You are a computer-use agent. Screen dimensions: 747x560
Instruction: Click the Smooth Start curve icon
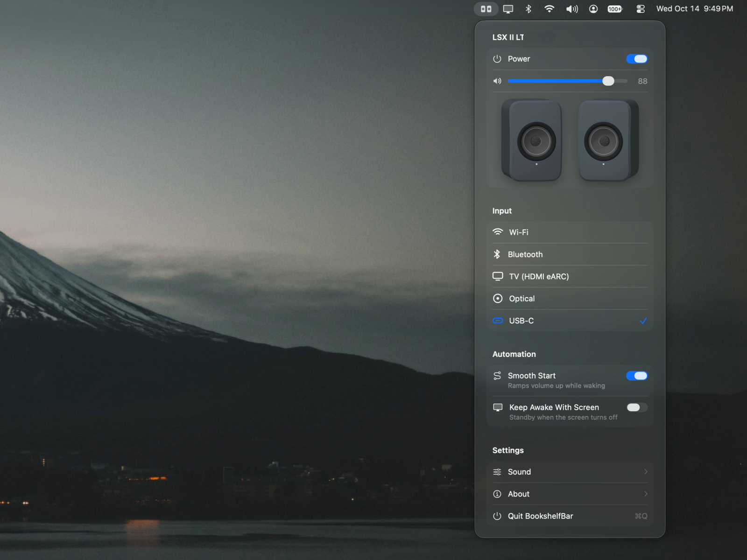pyautogui.click(x=497, y=376)
